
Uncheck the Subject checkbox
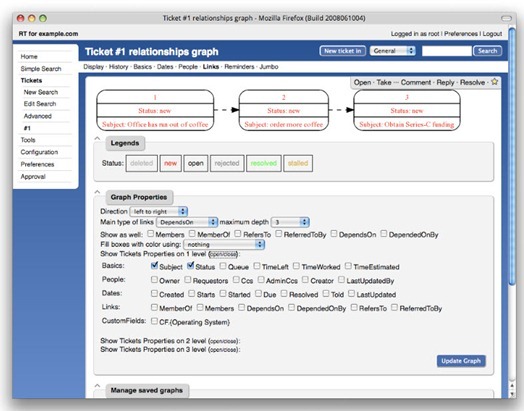[154, 266]
